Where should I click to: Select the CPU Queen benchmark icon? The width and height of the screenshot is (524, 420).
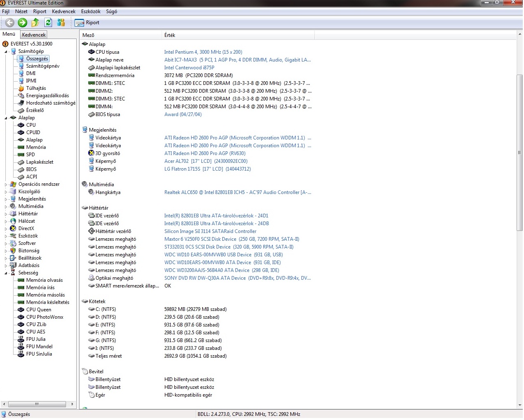21,310
